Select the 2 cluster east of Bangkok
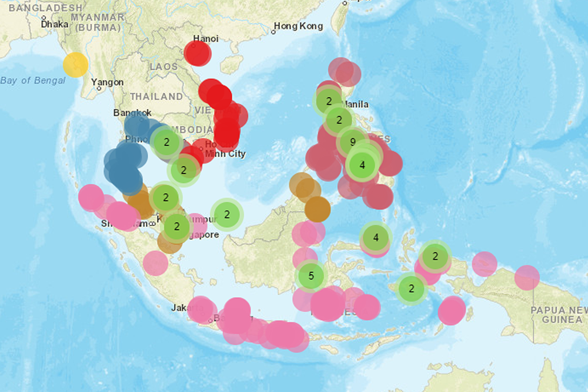The image size is (588, 392). coord(166,142)
